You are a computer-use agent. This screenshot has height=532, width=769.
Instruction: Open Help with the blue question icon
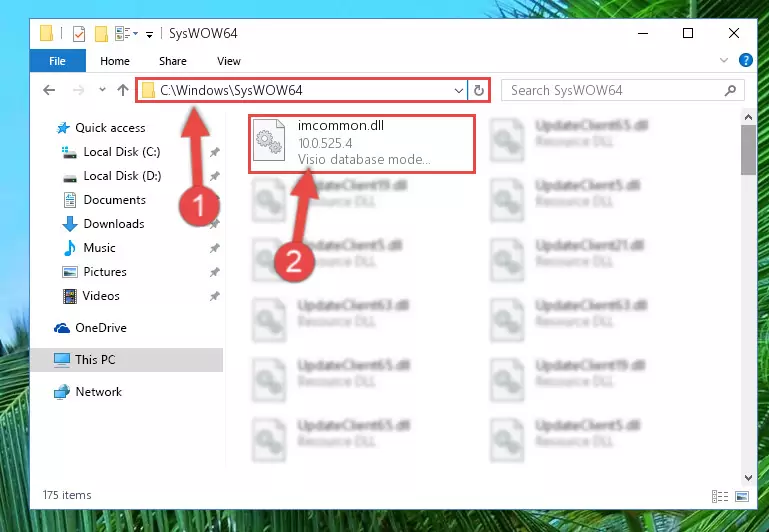point(745,60)
